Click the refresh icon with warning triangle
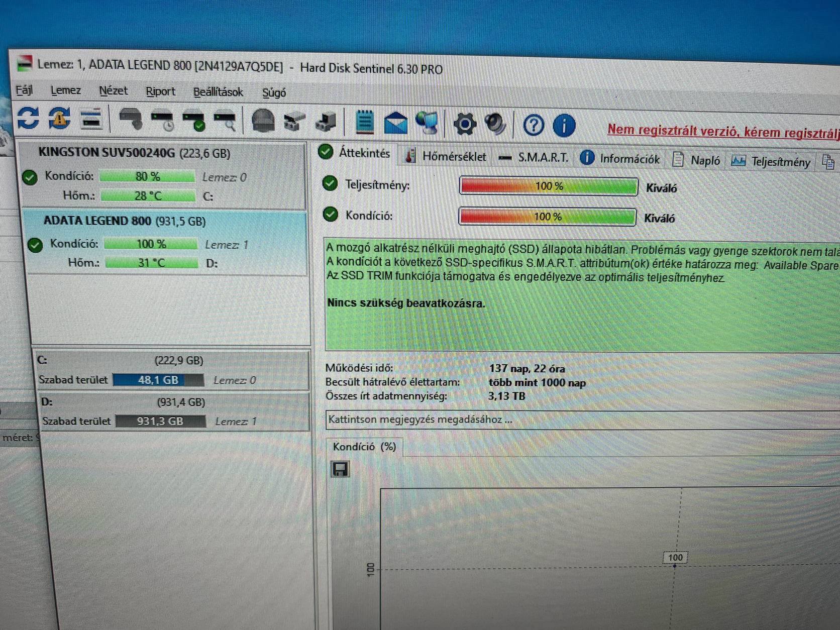 coord(59,118)
